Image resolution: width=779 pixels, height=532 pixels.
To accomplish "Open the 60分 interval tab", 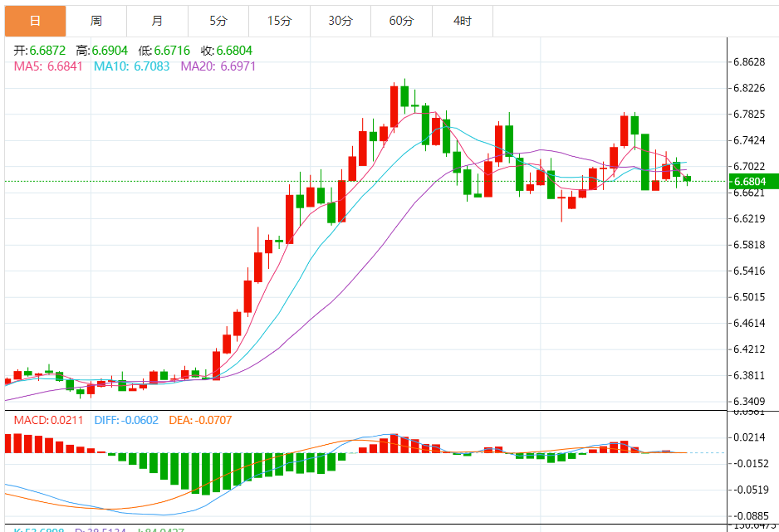I will coord(402,21).
